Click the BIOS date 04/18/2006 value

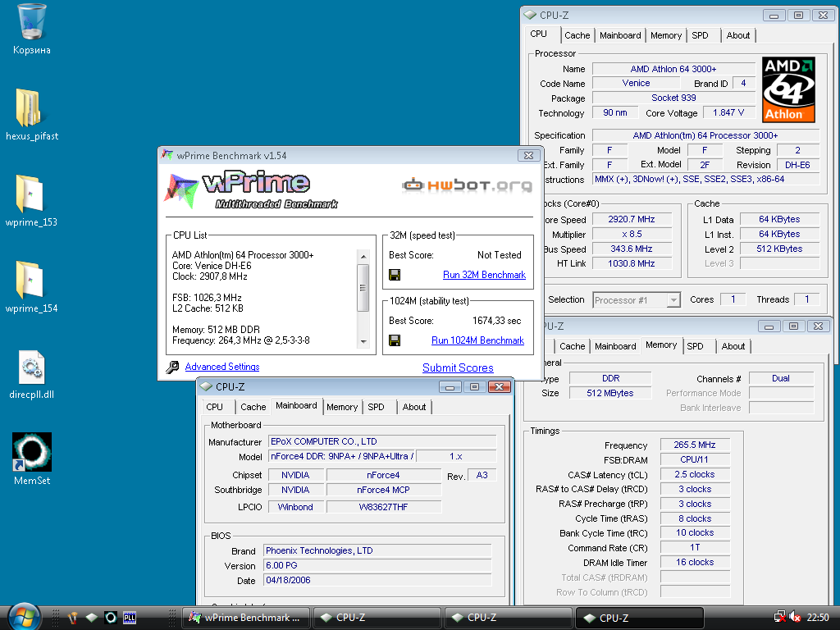coord(377,580)
